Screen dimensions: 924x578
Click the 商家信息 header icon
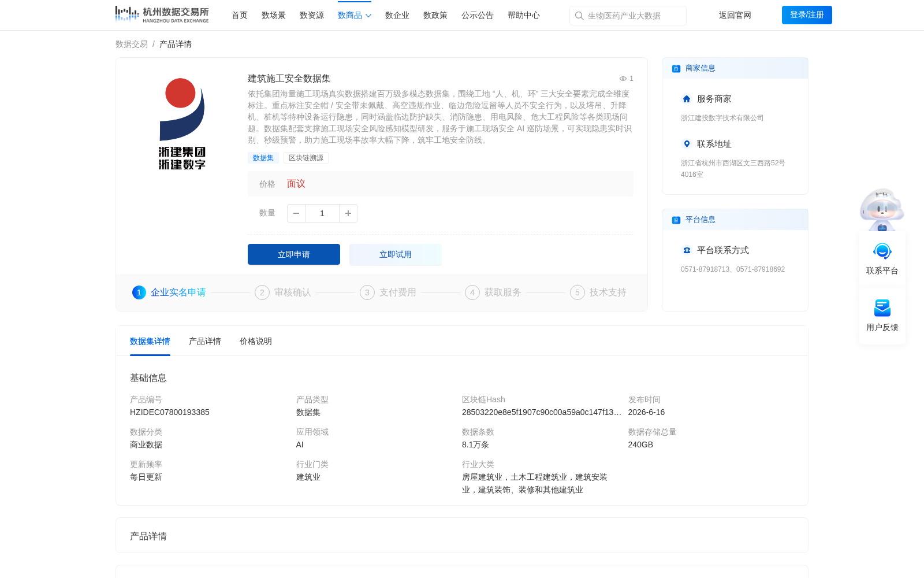pos(676,69)
